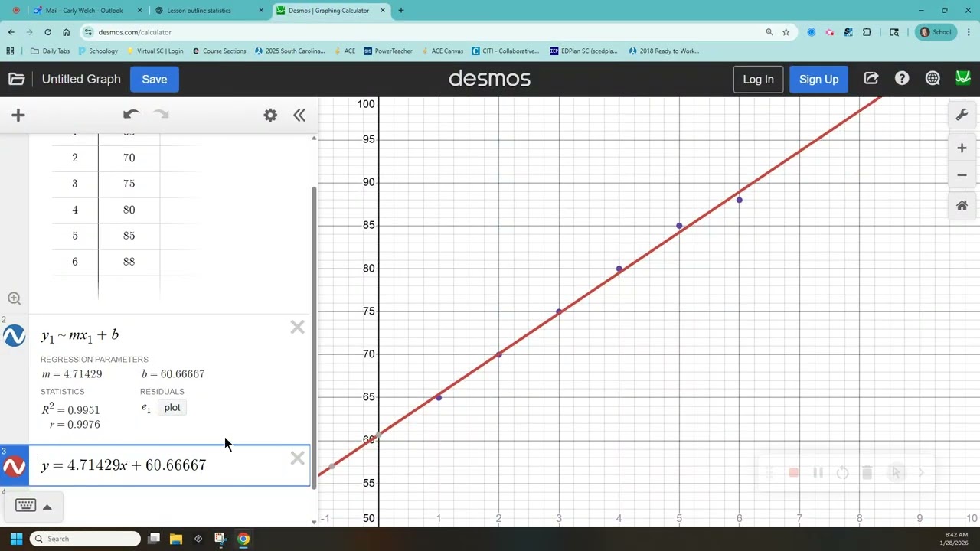
Task: Edit the regression y1 ~ mx1 + b expression
Action: pyautogui.click(x=80, y=335)
